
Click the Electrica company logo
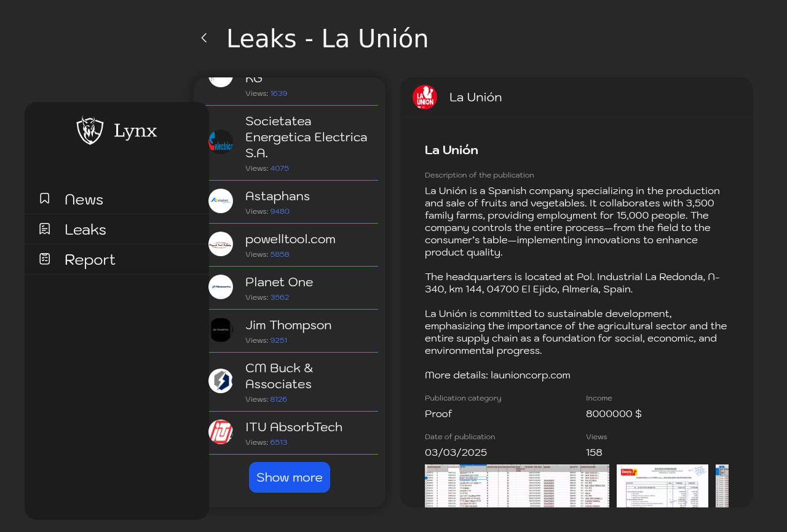(x=221, y=142)
